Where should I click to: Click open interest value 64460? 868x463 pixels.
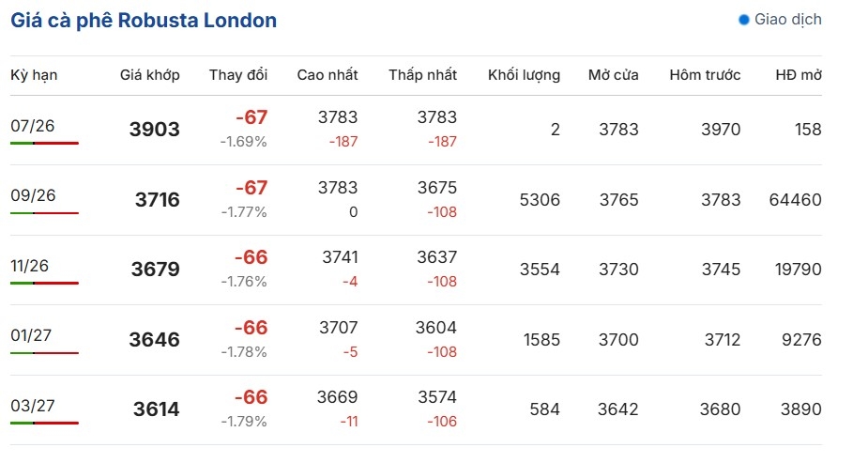point(796,200)
